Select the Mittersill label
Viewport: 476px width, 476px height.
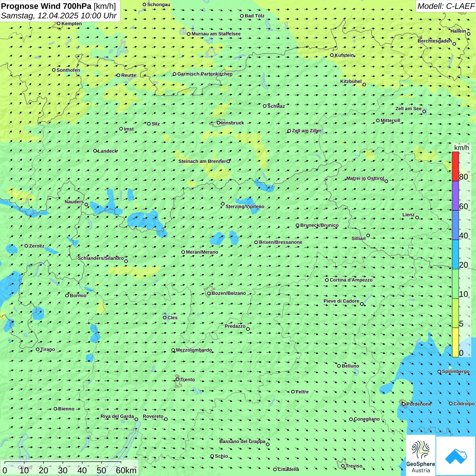click(x=390, y=120)
